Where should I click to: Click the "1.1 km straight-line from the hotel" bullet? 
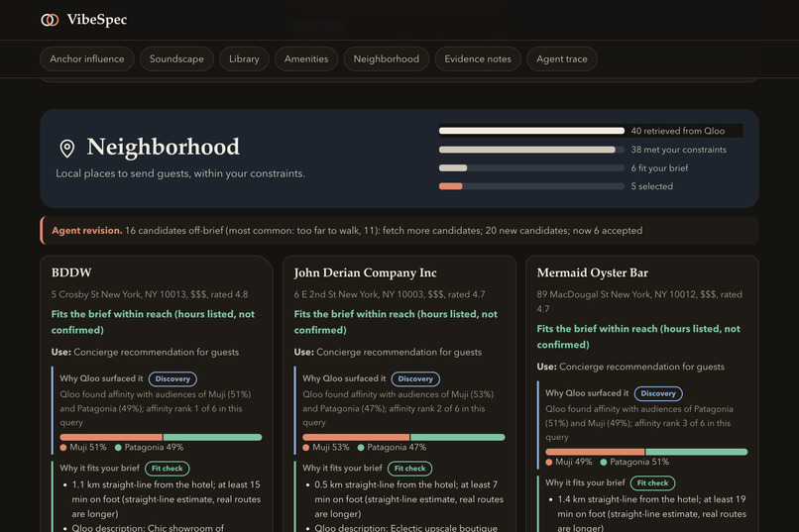167,499
